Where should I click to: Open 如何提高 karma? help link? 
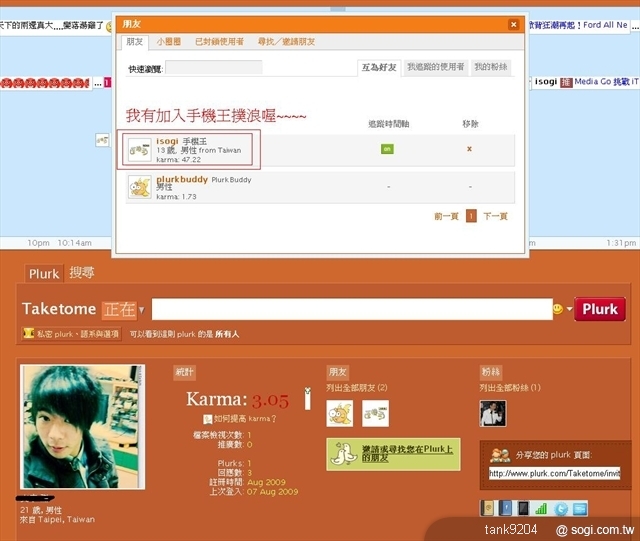click(x=240, y=419)
